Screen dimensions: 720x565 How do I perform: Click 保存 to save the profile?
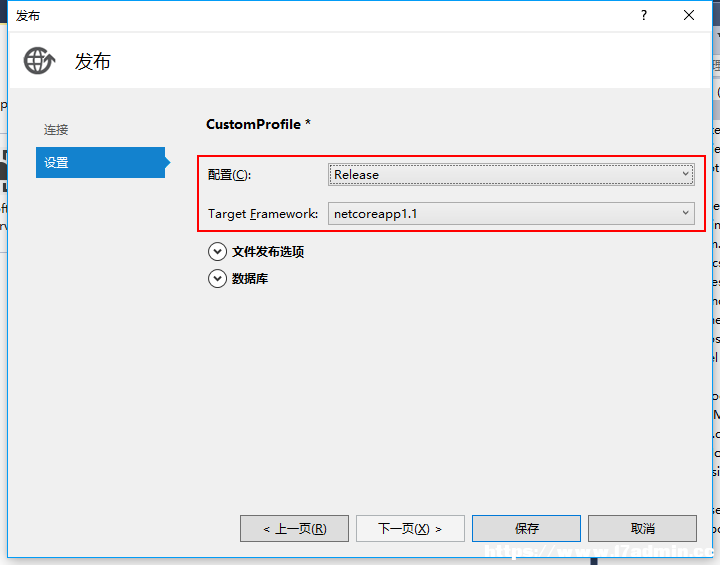[526, 529]
